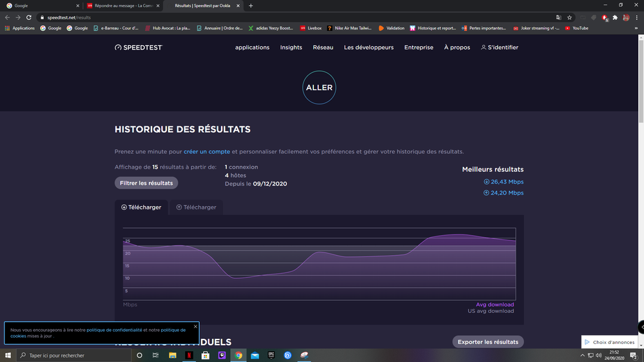644x362 pixels.
Task: Open a new browser tab with plus
Action: tap(251, 6)
